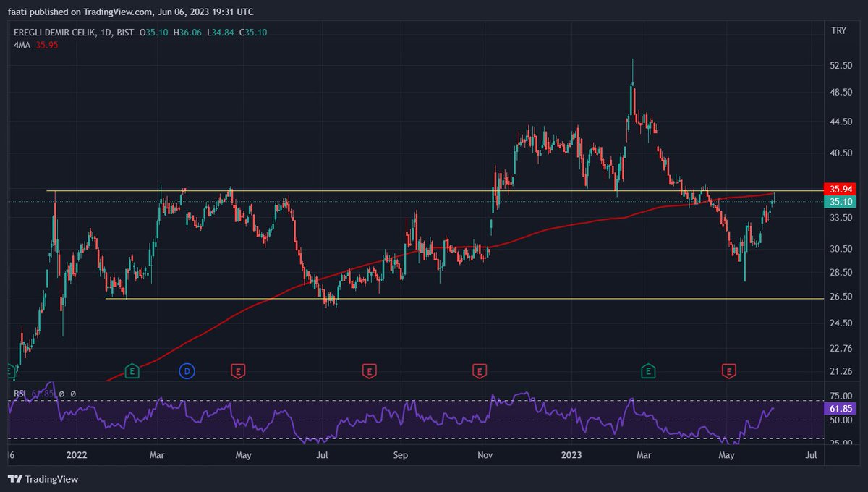Click the 40.50 price axis label
The image size is (868, 492).
pos(841,153)
